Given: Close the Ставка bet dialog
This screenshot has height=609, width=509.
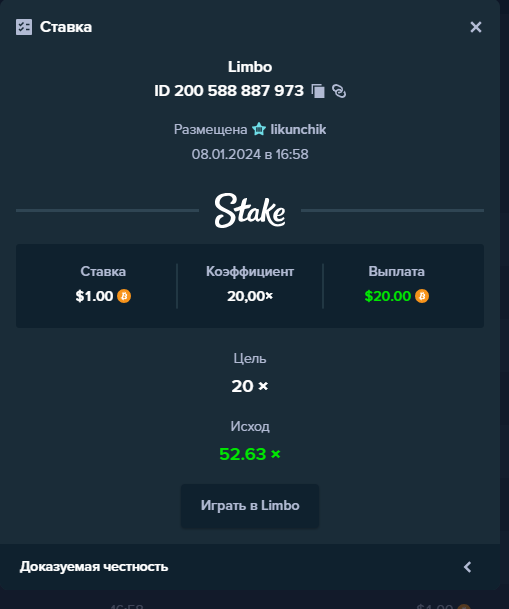Looking at the screenshot, I should pyautogui.click(x=476, y=27).
